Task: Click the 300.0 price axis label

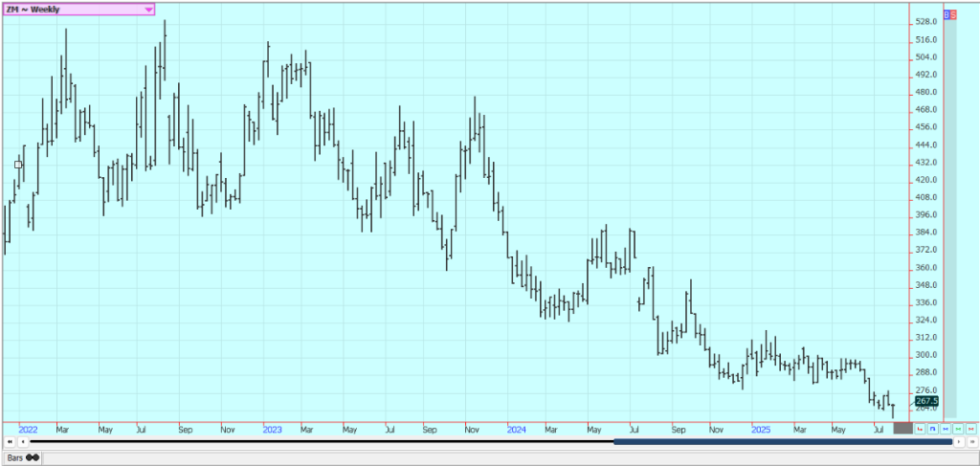Action: 926,355
